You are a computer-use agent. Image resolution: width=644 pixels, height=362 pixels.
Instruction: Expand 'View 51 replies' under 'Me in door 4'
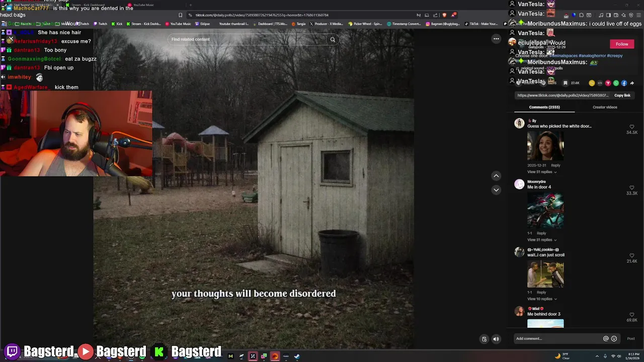pos(541,240)
